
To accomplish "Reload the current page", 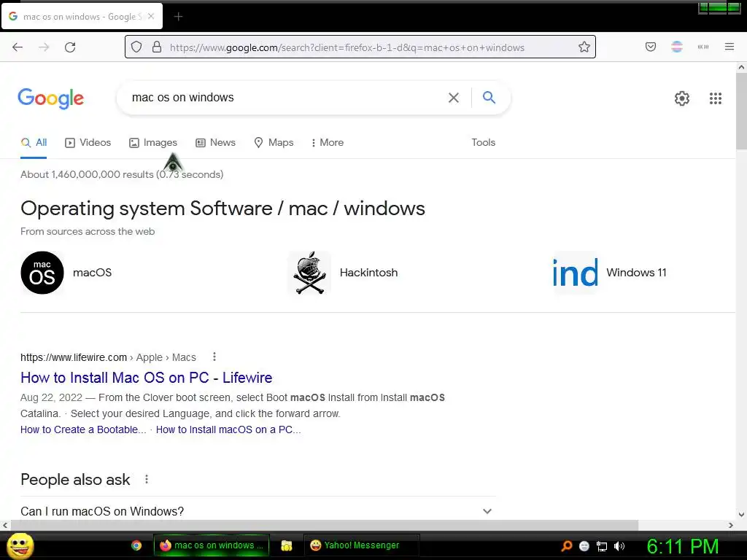I will click(x=70, y=47).
